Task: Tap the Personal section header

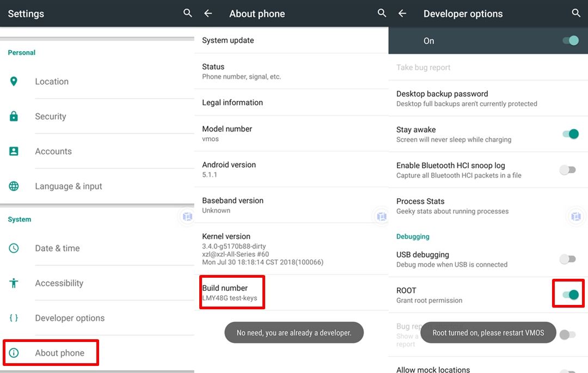Action: [x=21, y=52]
